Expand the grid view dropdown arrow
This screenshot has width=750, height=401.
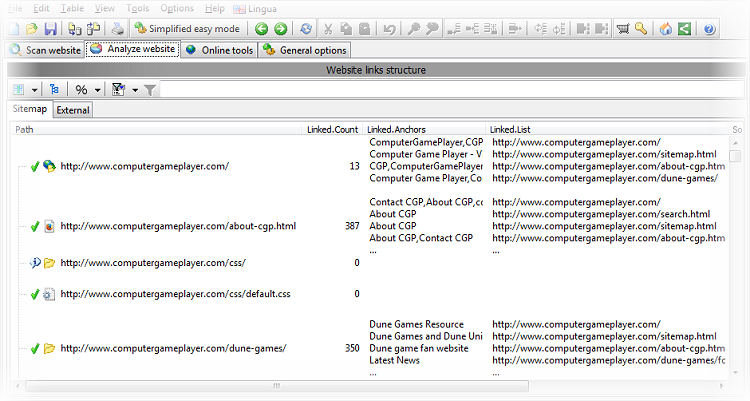[34, 90]
